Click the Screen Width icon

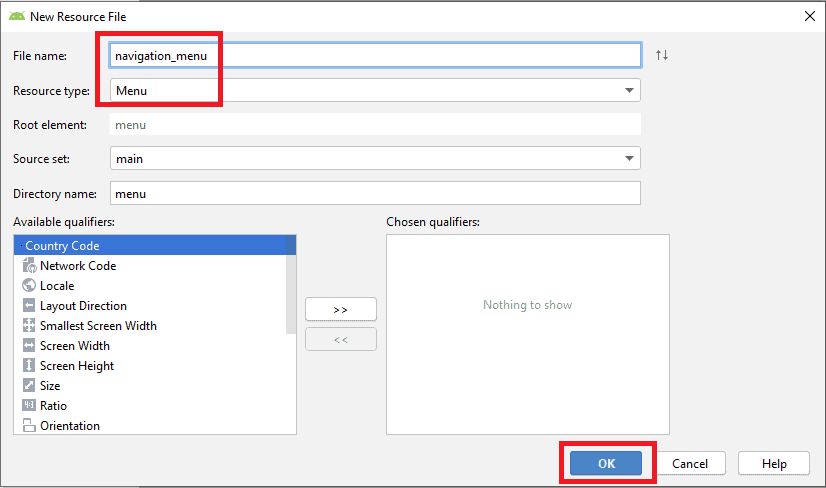(x=29, y=346)
